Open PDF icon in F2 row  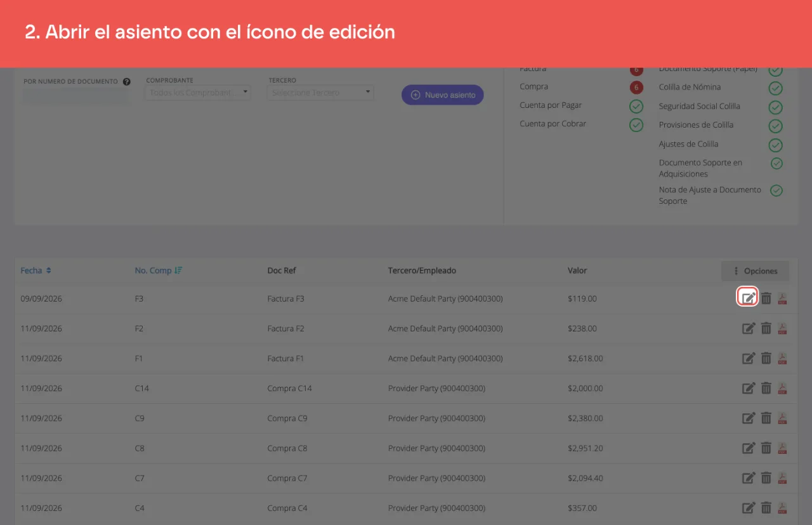pos(782,328)
